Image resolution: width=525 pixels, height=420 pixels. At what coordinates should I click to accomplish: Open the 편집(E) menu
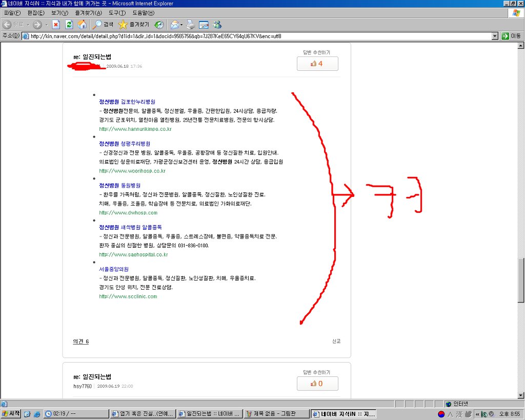tap(36, 13)
